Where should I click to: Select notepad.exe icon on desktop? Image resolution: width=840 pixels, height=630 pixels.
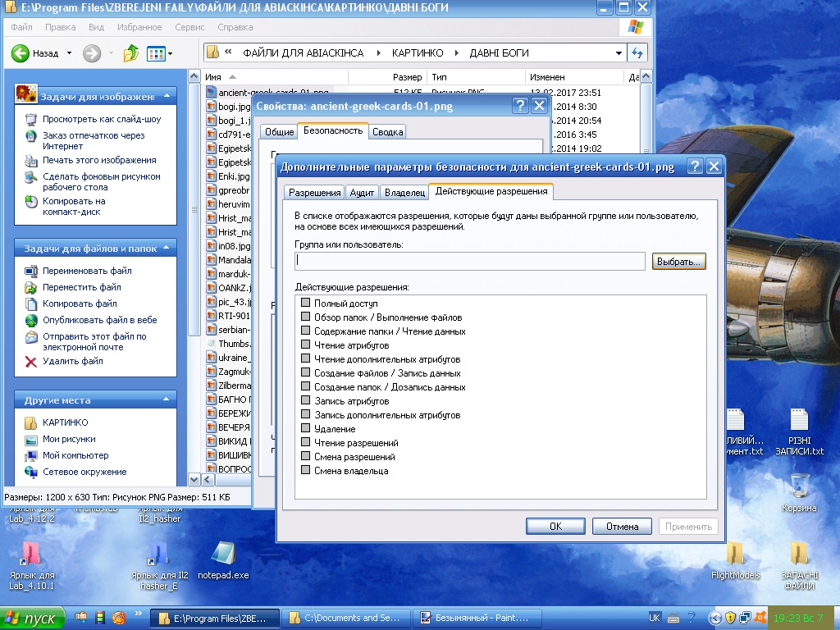pos(223,553)
